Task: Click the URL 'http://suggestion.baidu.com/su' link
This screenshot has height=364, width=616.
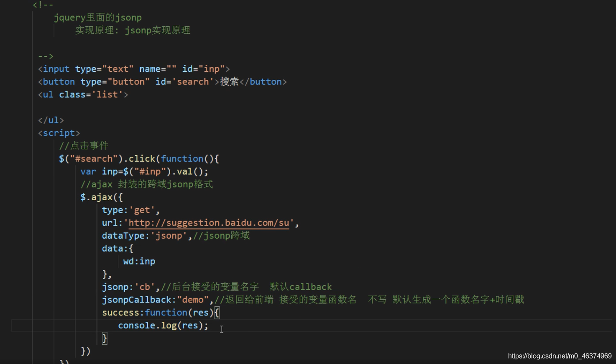Action: click(209, 223)
